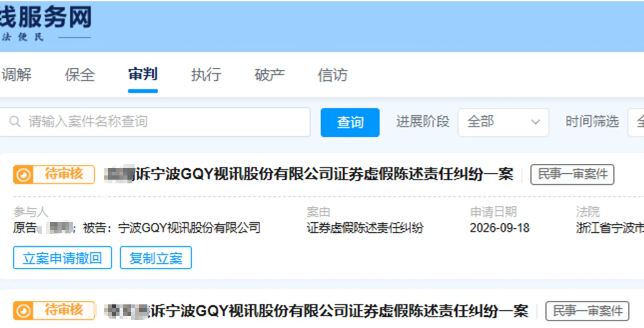The width and height of the screenshot is (644, 328).
Task: Switch to the 调解 tab
Action: tap(16, 75)
